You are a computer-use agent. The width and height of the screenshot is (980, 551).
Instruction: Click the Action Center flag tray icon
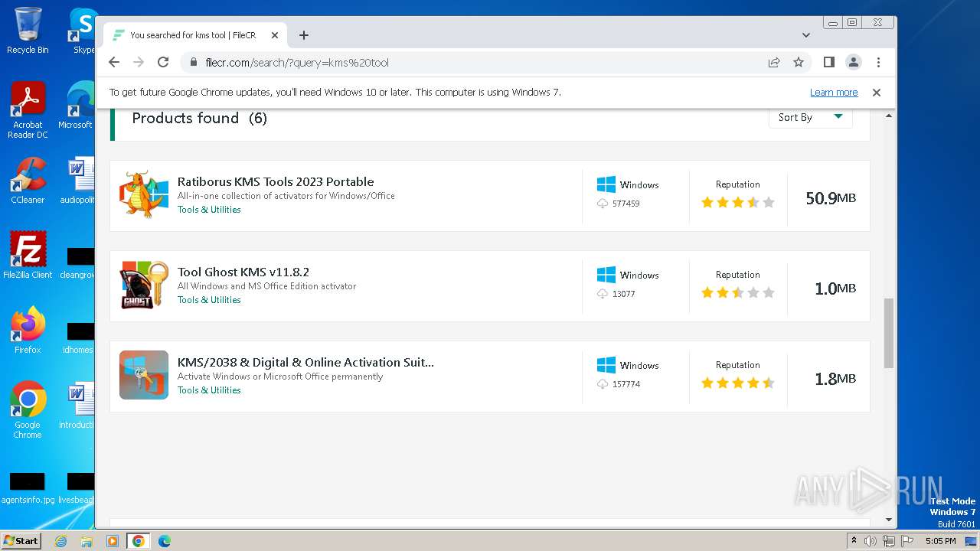907,541
